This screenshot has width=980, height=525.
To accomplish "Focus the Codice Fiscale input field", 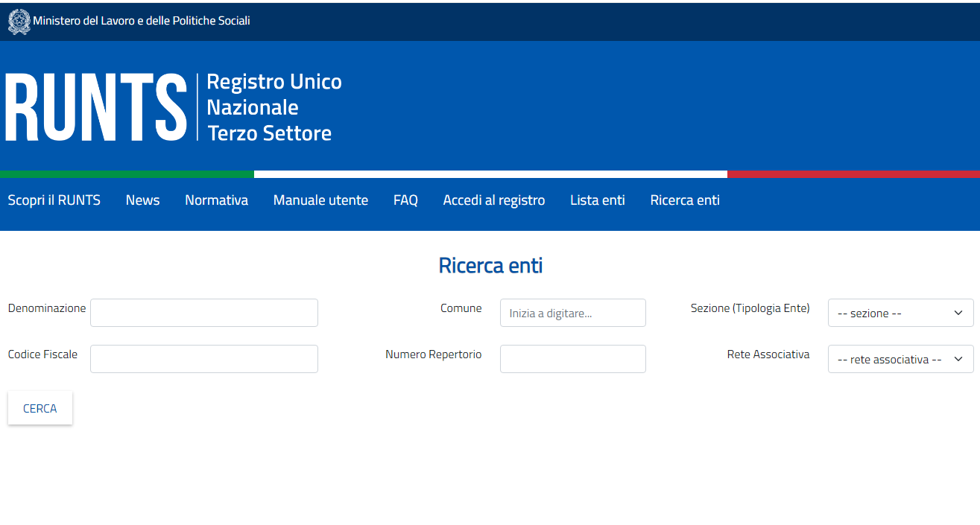I will pyautogui.click(x=204, y=359).
